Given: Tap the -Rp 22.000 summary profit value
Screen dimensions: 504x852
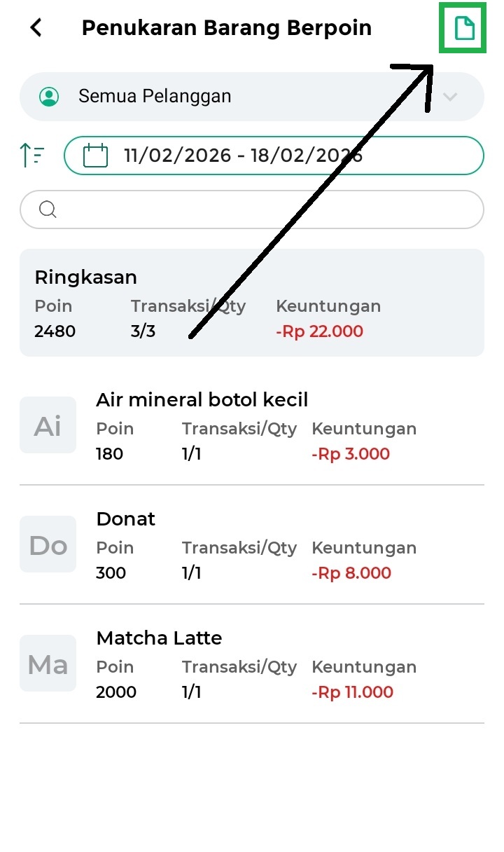Looking at the screenshot, I should click(x=319, y=331).
